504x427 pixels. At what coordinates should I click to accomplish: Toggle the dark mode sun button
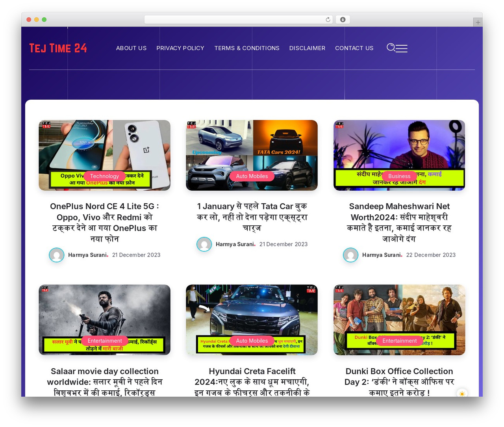point(462,394)
